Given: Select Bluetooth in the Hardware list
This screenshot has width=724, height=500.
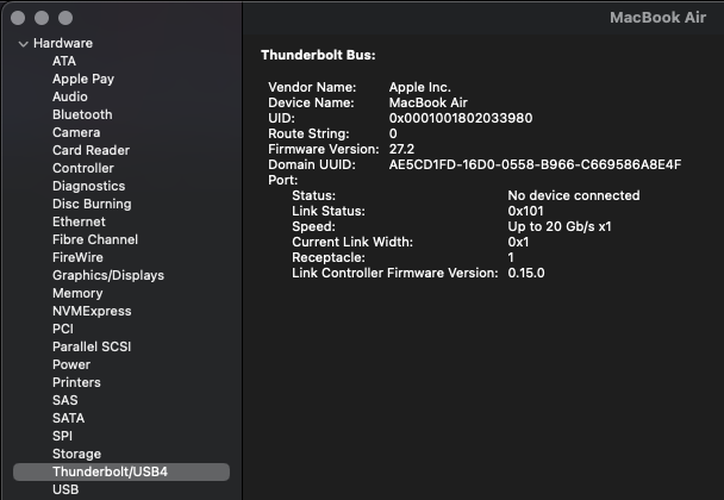Looking at the screenshot, I should click(x=82, y=114).
